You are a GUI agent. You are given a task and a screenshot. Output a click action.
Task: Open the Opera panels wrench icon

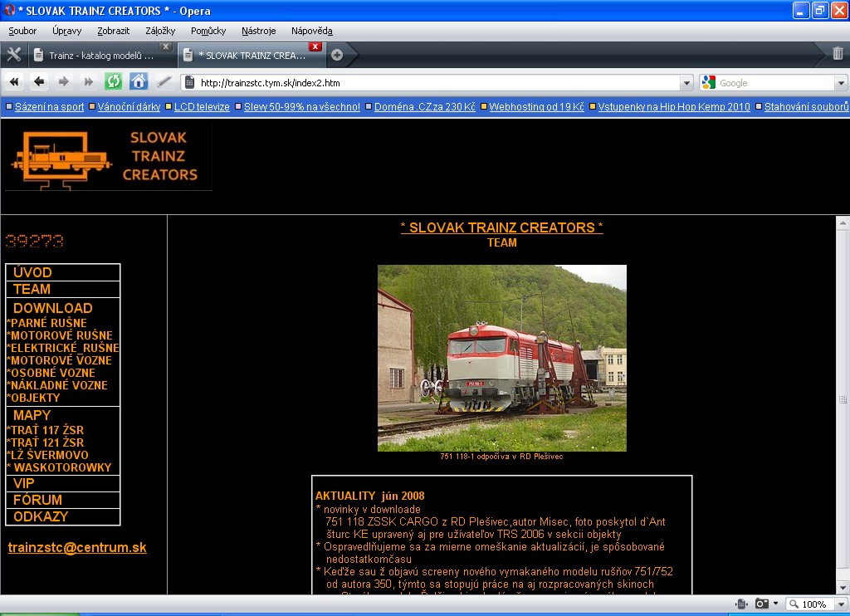click(13, 55)
